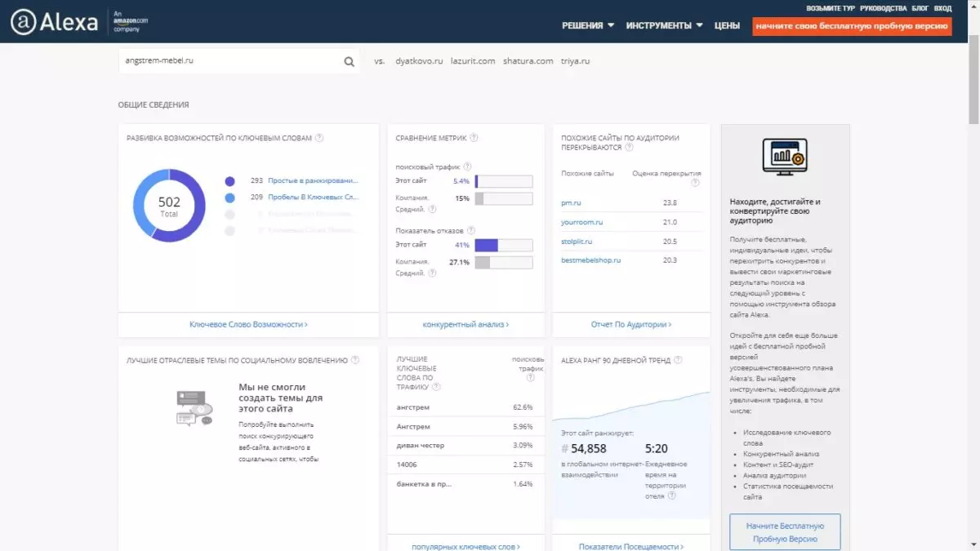Open help icon beside Сравнение метрик heading
This screenshot has width=980, height=551.
click(474, 138)
